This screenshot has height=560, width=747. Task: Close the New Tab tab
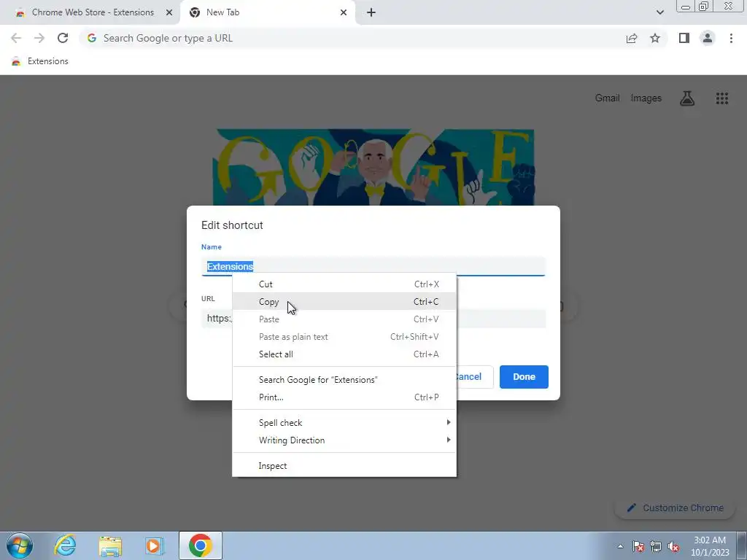(344, 12)
